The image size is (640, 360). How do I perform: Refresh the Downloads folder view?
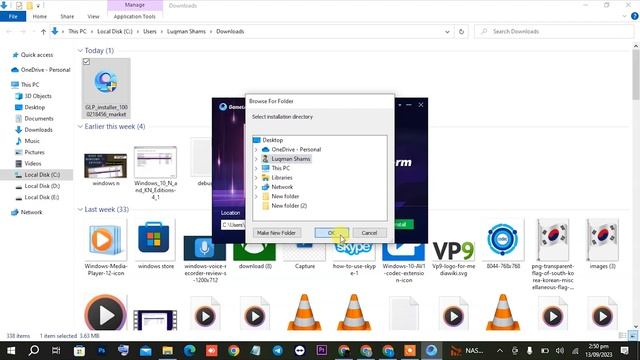tap(461, 31)
